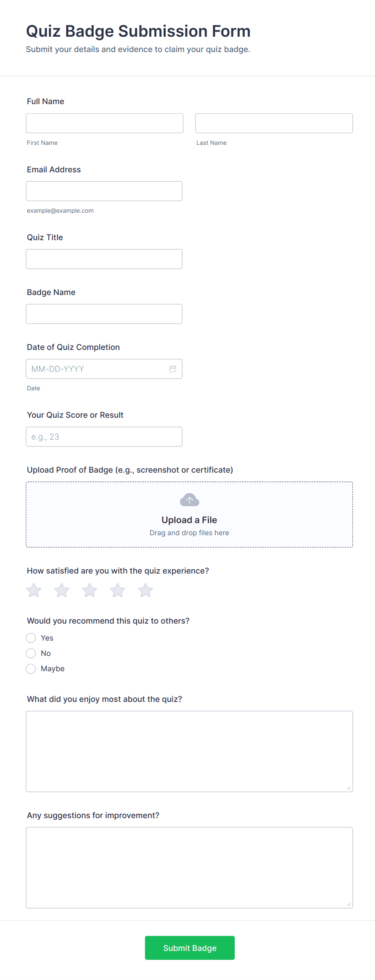Rate four stars for quiz satisfaction

point(117,591)
